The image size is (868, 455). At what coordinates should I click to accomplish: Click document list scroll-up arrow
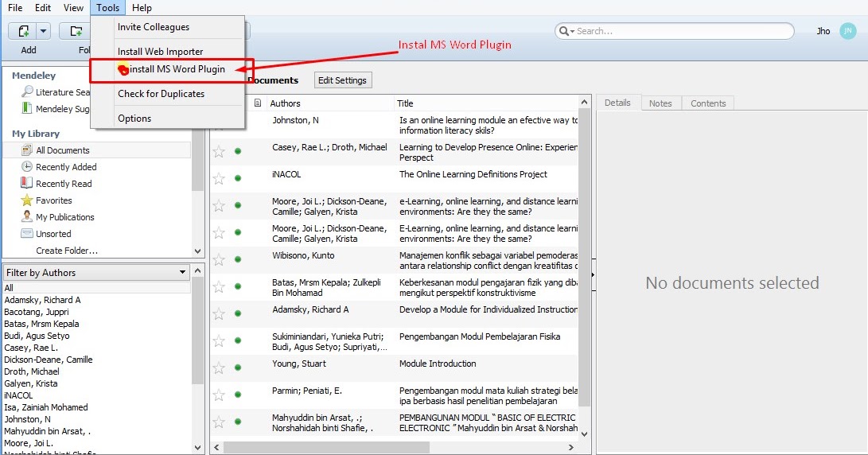click(584, 103)
